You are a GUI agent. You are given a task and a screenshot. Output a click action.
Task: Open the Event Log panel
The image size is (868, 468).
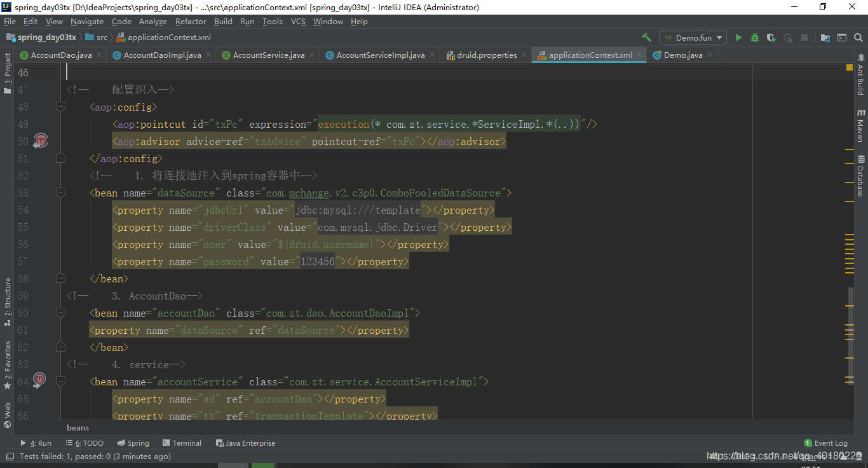tap(825, 443)
